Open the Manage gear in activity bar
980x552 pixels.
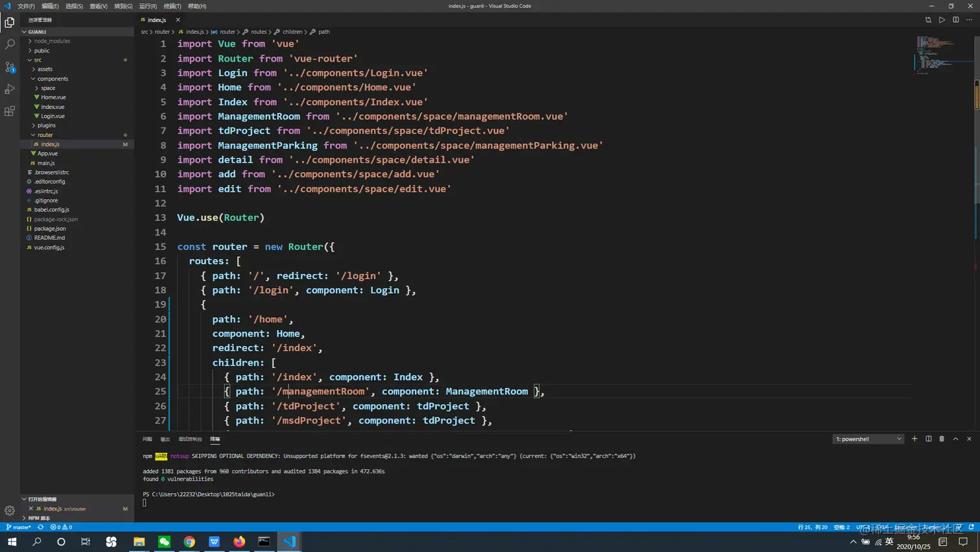coord(10,510)
